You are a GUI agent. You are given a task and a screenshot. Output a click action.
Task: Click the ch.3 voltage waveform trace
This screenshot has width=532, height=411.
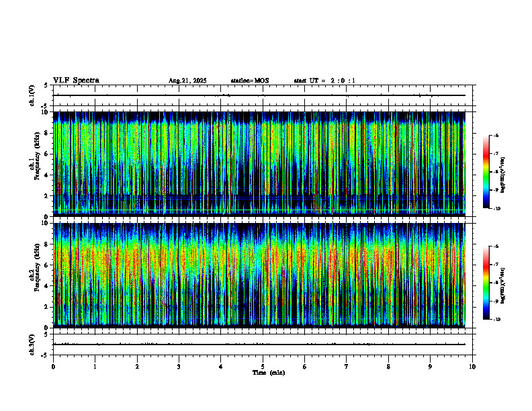[x=259, y=345]
